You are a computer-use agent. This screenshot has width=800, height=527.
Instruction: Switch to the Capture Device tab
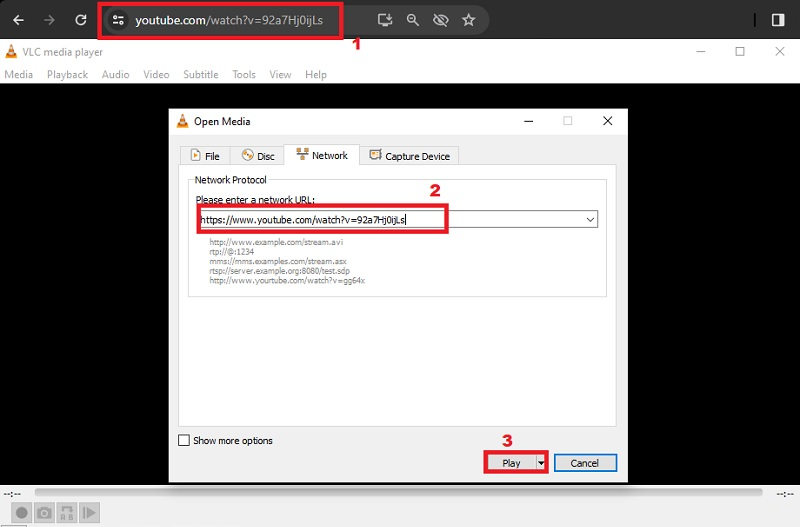(x=410, y=156)
